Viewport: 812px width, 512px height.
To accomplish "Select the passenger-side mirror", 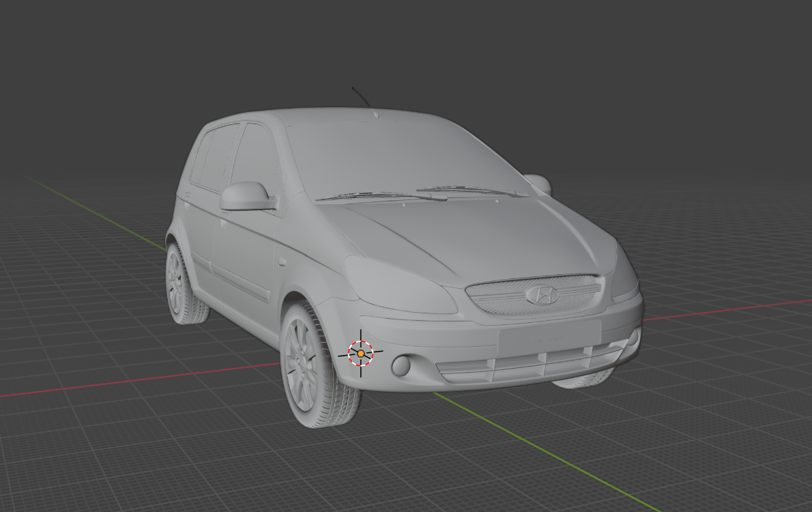I will (x=539, y=184).
